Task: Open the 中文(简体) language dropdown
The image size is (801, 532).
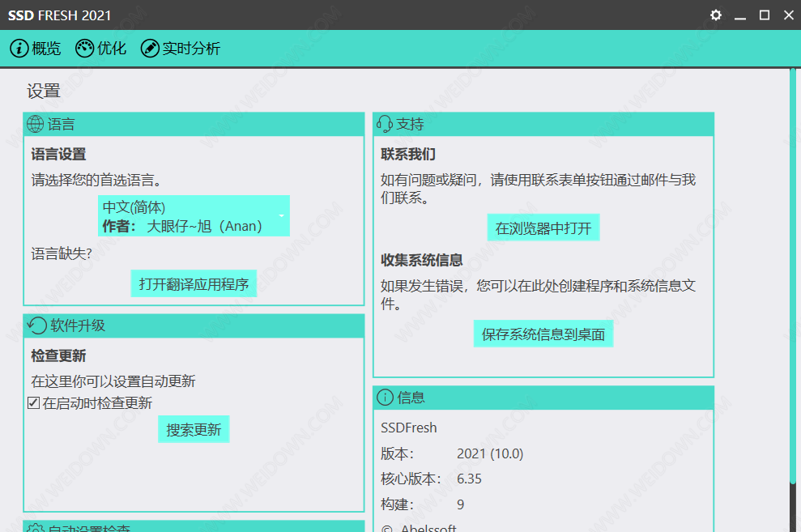Action: pyautogui.click(x=194, y=216)
